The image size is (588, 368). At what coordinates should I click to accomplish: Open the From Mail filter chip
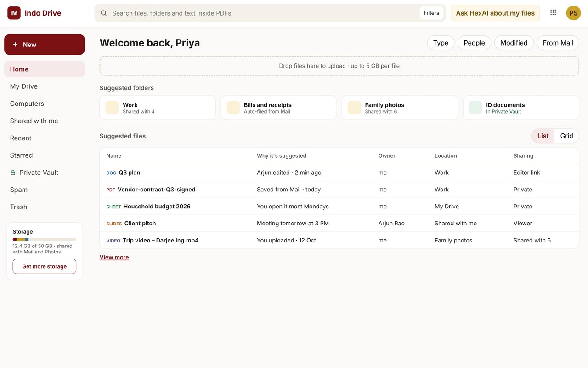pos(558,43)
